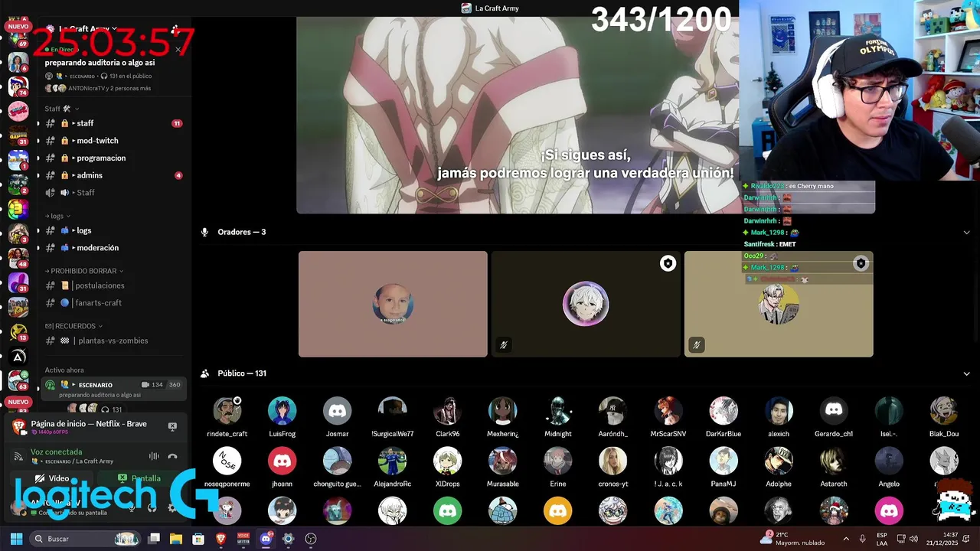980x551 pixels.
Task: Collapse the logs channel category
Action: pos(57,216)
